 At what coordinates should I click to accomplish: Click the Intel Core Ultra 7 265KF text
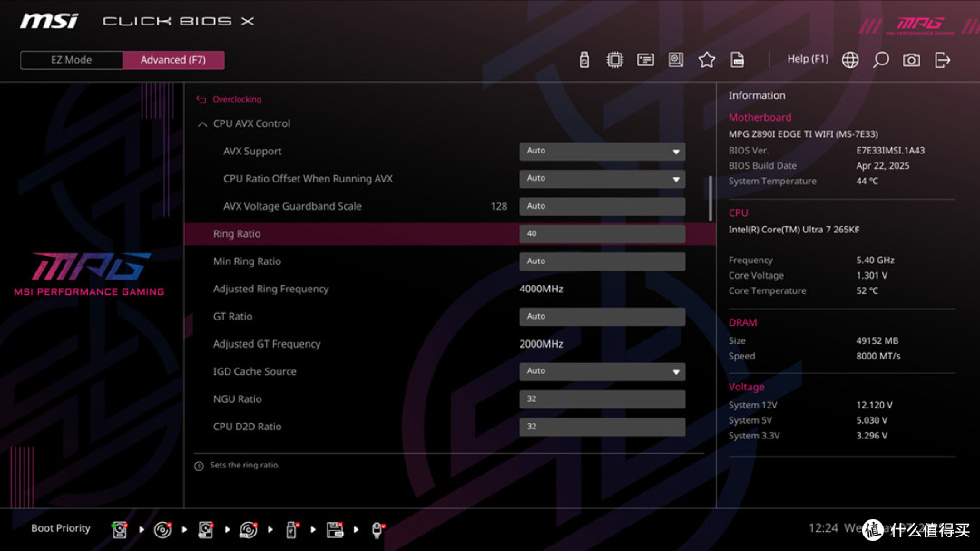tap(794, 230)
